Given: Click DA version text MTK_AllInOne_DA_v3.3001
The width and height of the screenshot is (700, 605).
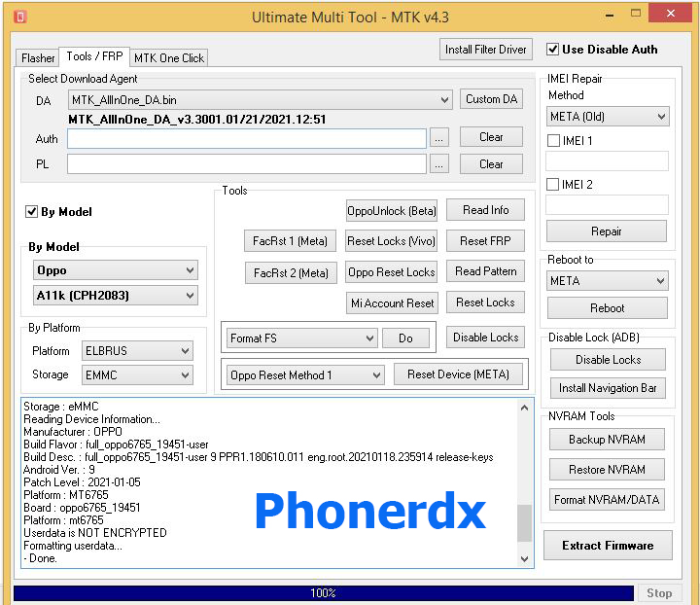Looking at the screenshot, I should [196, 120].
